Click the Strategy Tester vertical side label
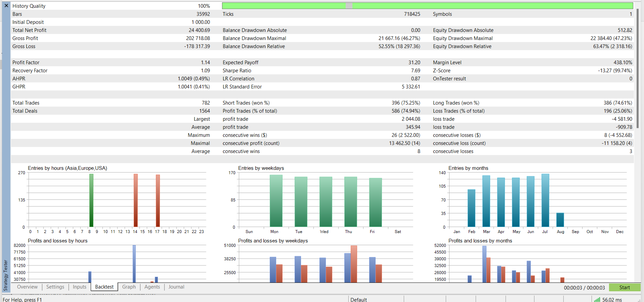 click(6, 275)
